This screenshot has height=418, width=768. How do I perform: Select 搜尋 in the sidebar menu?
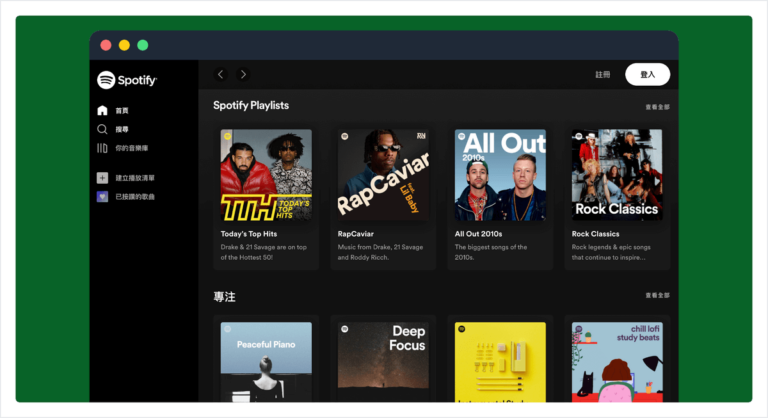[x=122, y=129]
